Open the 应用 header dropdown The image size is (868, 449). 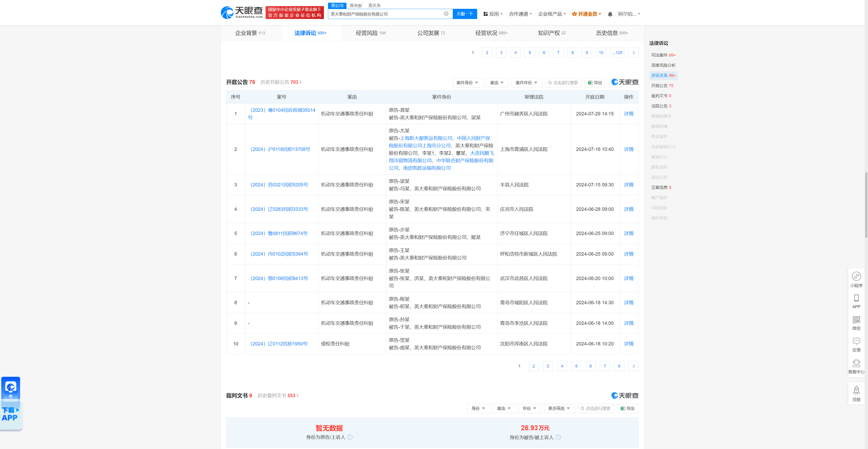tap(493, 14)
